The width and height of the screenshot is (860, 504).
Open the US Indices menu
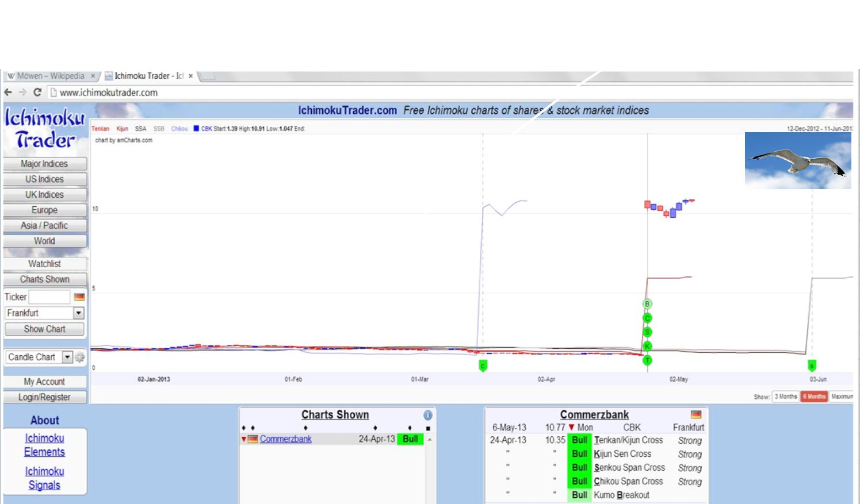45,179
